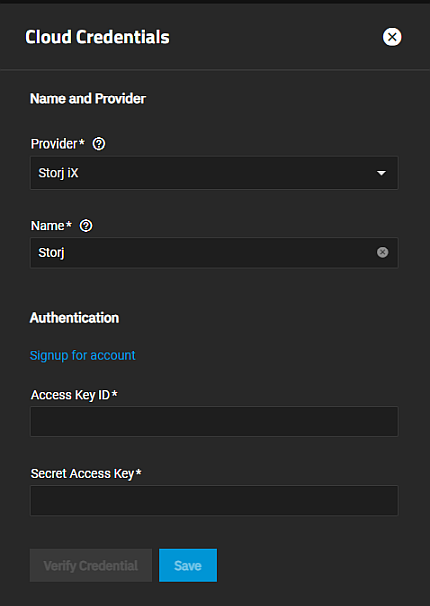Close the Cloud Credentials panel
The width and height of the screenshot is (430, 606).
(392, 37)
